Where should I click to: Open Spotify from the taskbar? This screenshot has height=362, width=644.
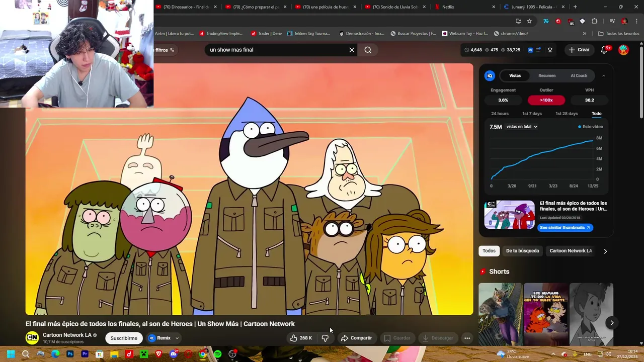point(217,354)
